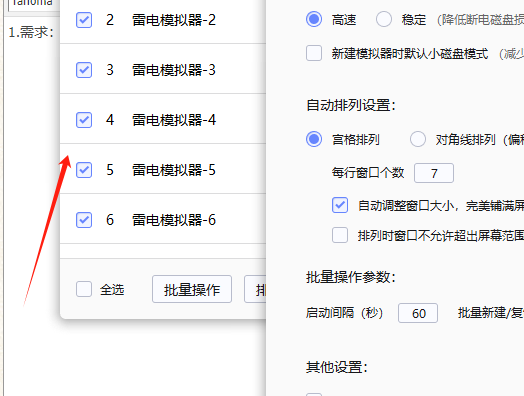Click the 其他设置 heading text
The height and width of the screenshot is (396, 524).
click(x=337, y=367)
